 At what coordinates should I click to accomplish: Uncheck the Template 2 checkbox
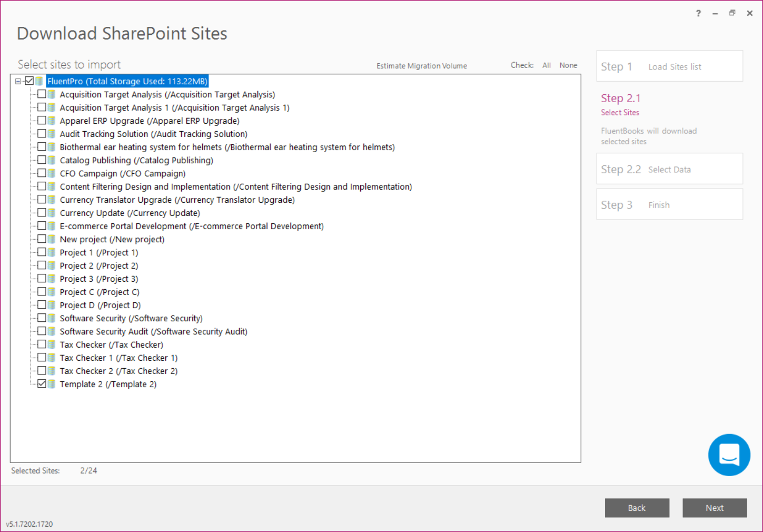(42, 384)
